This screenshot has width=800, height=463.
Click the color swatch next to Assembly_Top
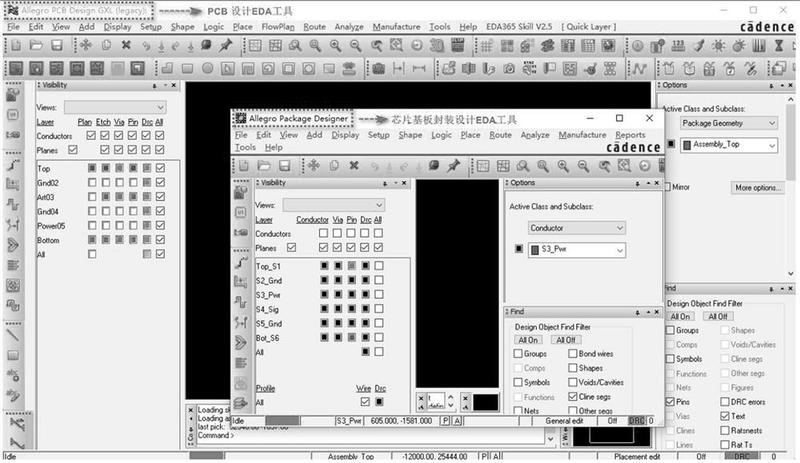tap(688, 145)
